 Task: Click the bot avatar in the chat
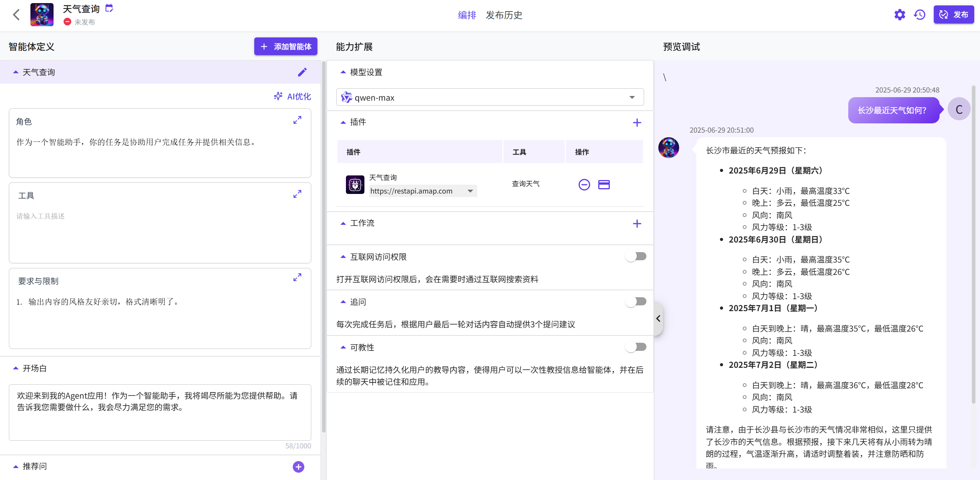[669, 148]
